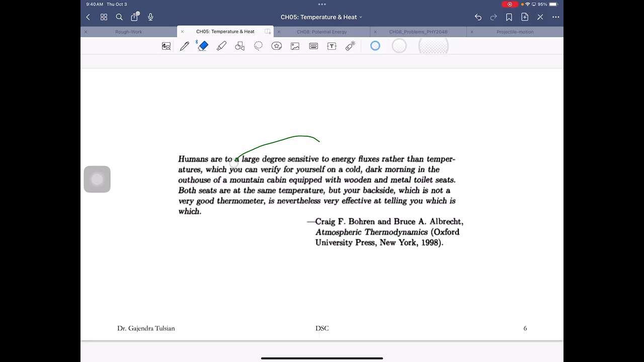This screenshot has width=644, height=362.
Task: Select the Highlighter tool
Action: click(x=221, y=46)
